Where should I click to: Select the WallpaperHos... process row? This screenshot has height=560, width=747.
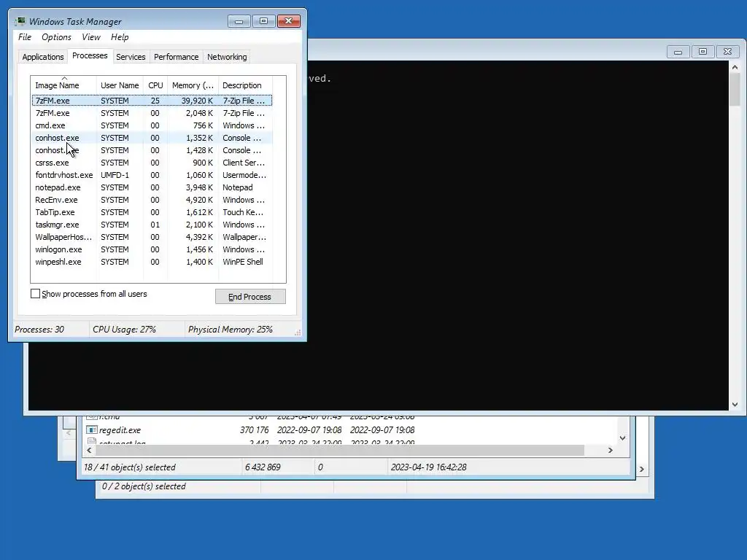click(x=152, y=237)
